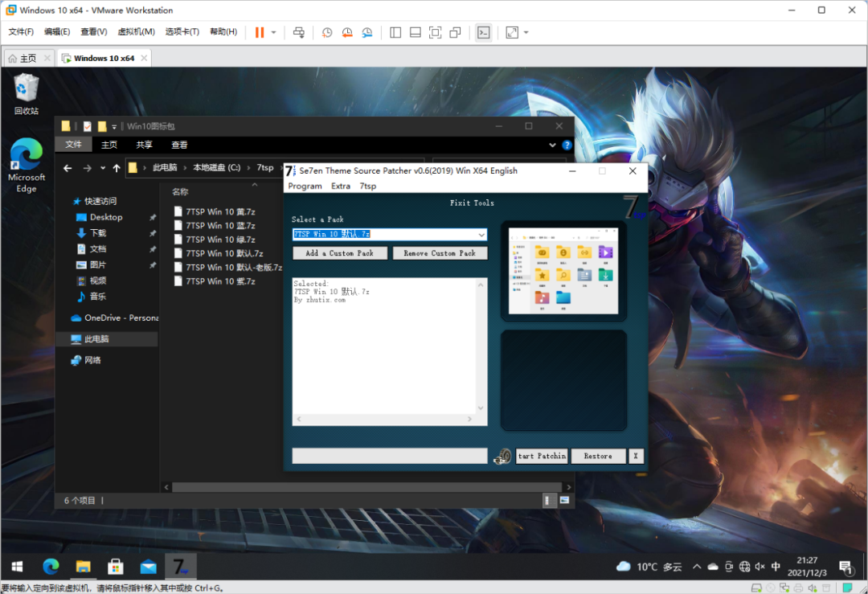This screenshot has width=868, height=594.
Task: Click the Restore button
Action: point(598,457)
